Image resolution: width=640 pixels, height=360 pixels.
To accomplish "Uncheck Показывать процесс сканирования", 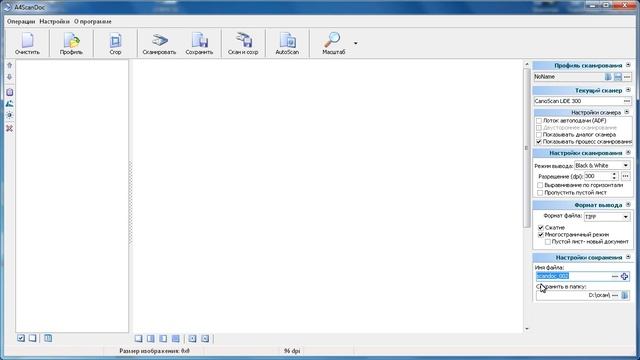I will click(x=539, y=142).
